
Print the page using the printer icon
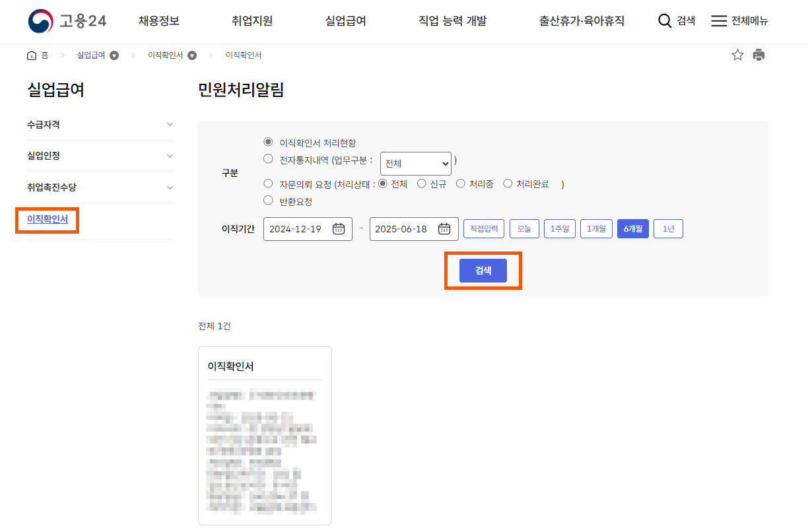click(x=758, y=55)
